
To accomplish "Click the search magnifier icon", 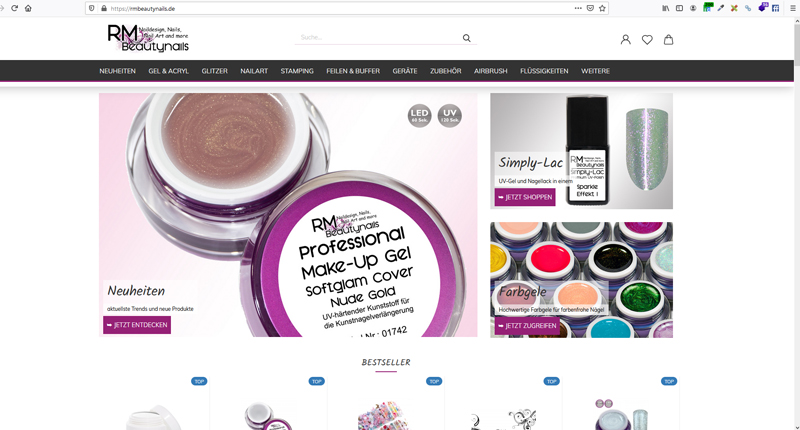I will tap(466, 38).
